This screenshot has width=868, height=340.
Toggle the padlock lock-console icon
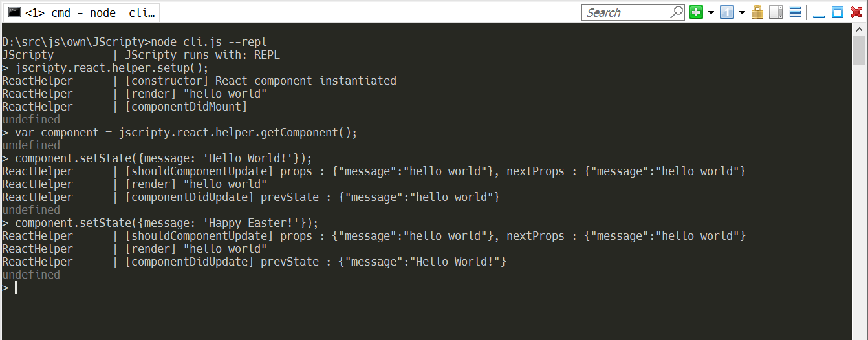(757, 12)
